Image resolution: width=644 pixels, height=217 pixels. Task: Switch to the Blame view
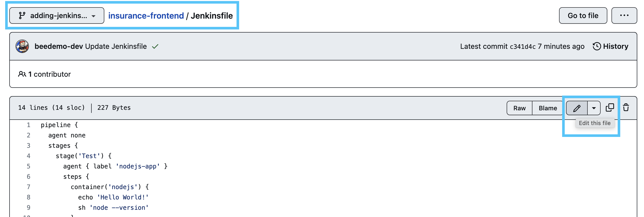[x=547, y=108]
